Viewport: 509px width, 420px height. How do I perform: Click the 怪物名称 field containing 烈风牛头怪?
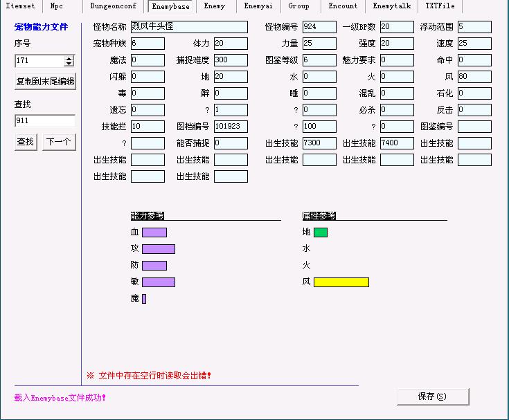click(x=188, y=27)
